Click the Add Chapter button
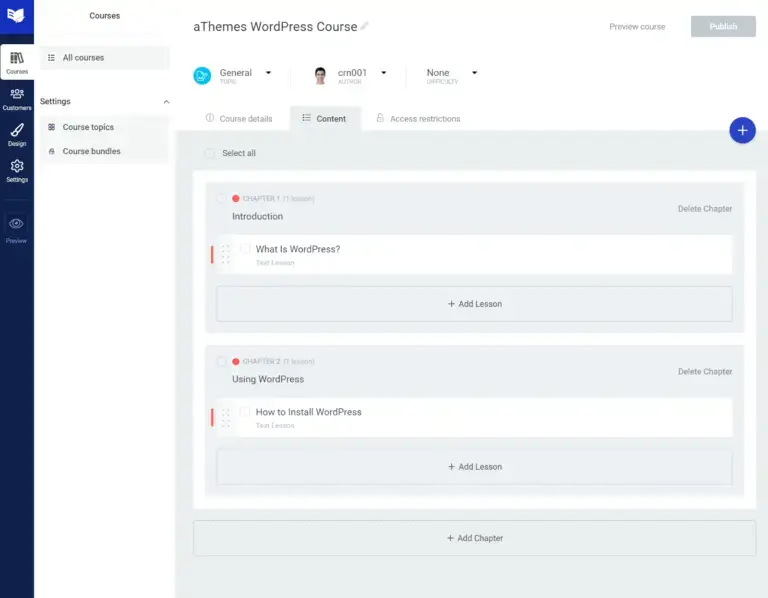The image size is (768, 598). coord(475,538)
